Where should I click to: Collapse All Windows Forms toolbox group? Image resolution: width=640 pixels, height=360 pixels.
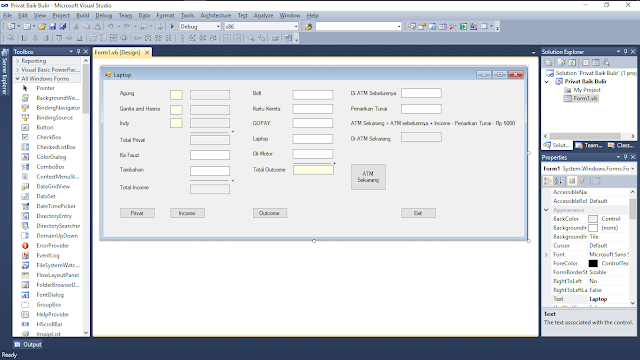pyautogui.click(x=18, y=79)
